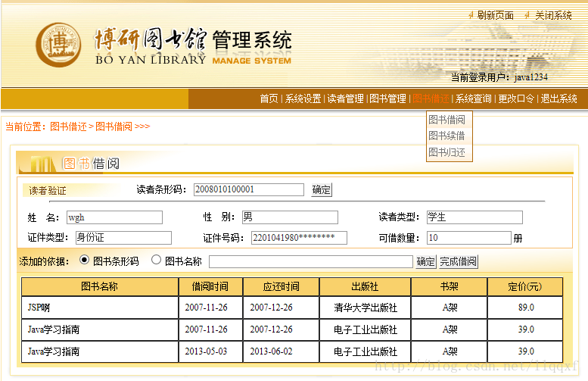Click the 借阅时间 column header

(210, 287)
